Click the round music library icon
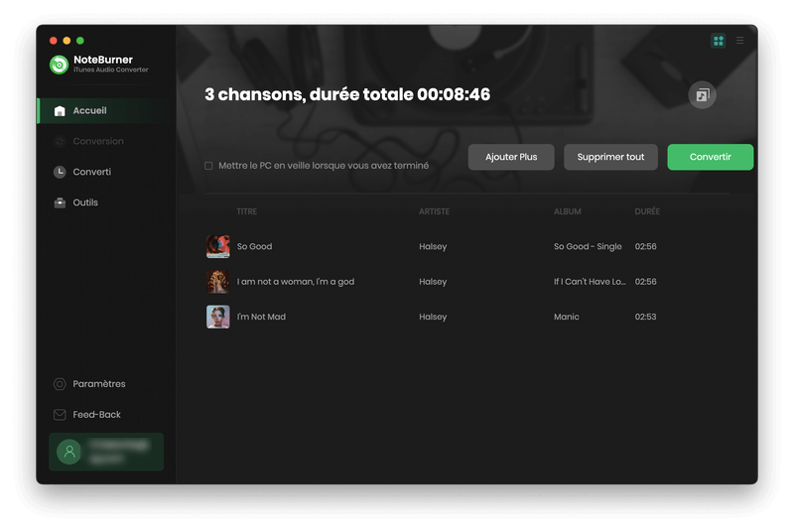This screenshot has height=532, width=794. pyautogui.click(x=702, y=95)
